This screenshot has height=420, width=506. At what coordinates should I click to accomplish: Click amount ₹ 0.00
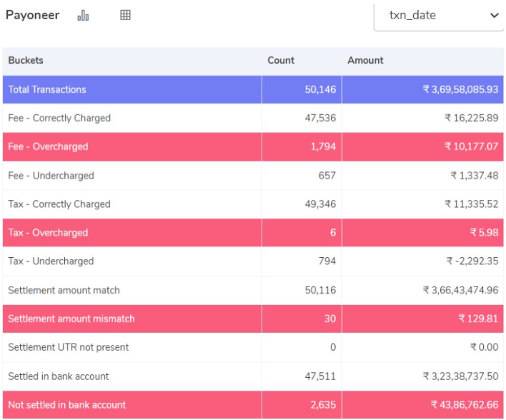point(484,347)
